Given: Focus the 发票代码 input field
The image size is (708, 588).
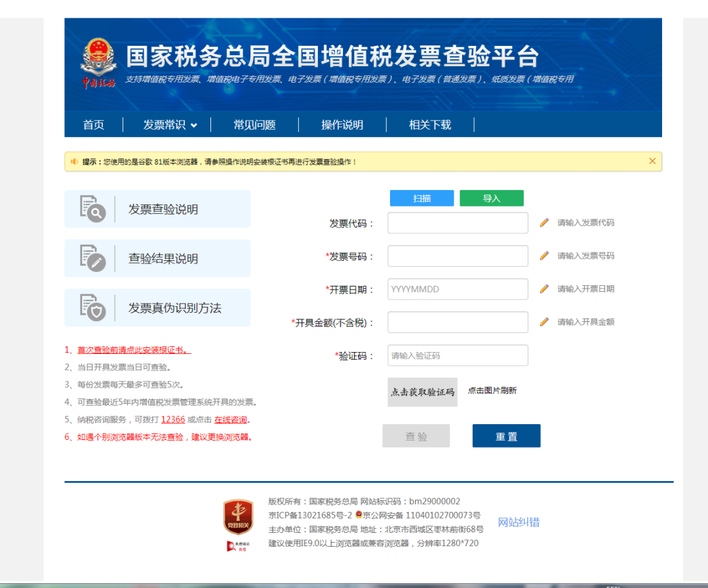Looking at the screenshot, I should (x=458, y=223).
